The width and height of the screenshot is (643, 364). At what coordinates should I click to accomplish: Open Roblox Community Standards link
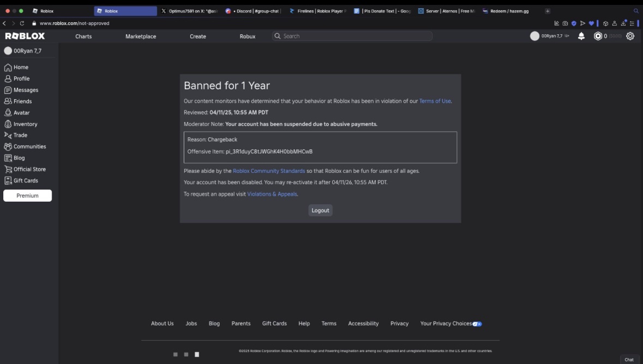coord(269,171)
